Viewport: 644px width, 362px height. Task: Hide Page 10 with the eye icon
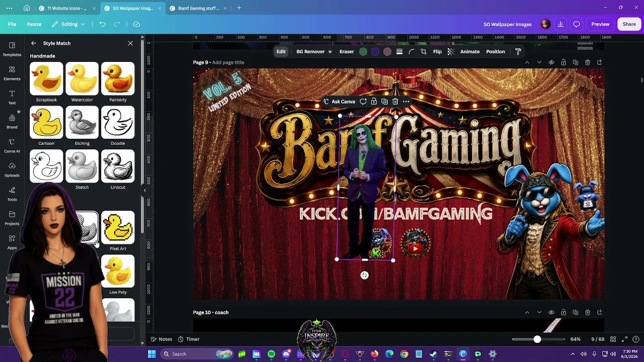[551, 313]
